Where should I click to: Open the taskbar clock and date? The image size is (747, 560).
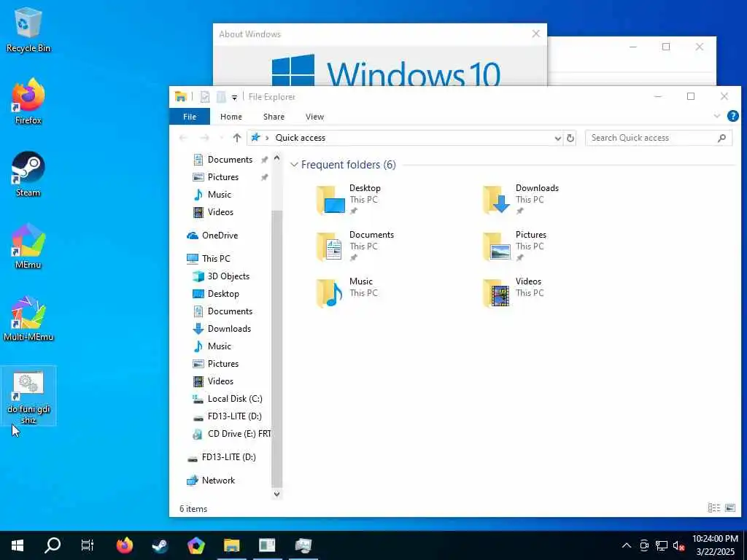(715, 545)
